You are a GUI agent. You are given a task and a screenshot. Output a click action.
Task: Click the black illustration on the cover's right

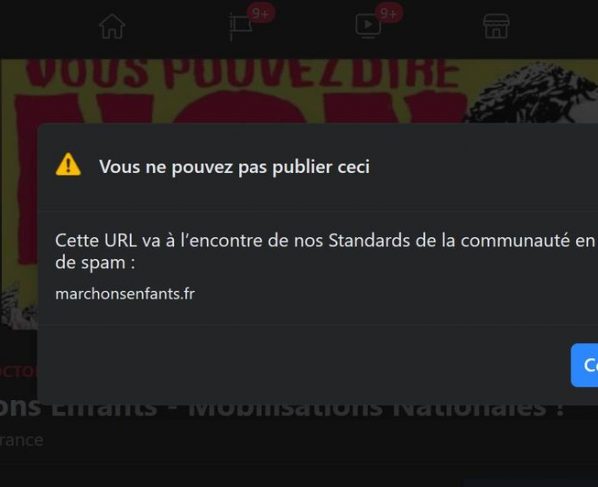click(532, 93)
